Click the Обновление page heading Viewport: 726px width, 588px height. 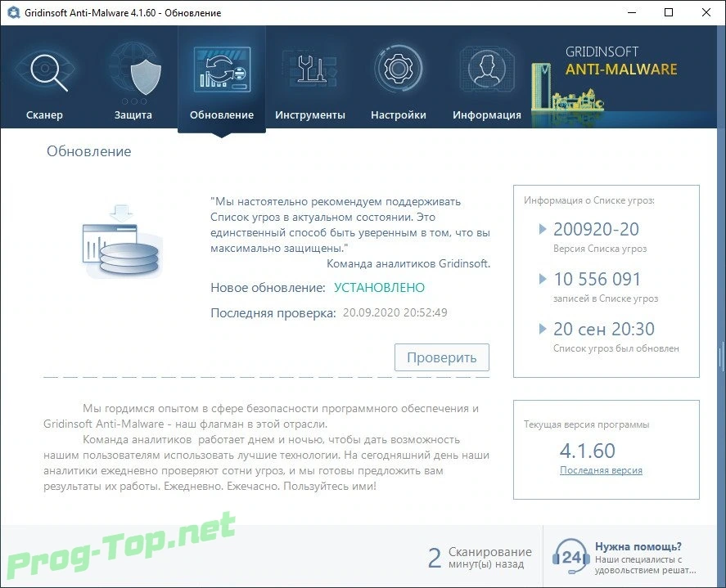(x=89, y=151)
